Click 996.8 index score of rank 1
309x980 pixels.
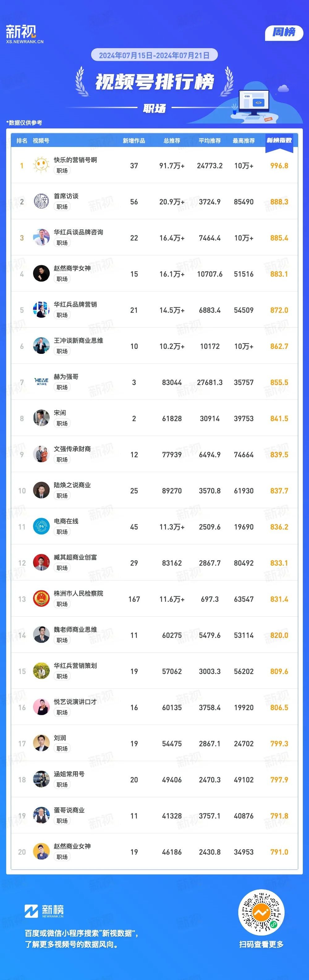click(x=279, y=165)
